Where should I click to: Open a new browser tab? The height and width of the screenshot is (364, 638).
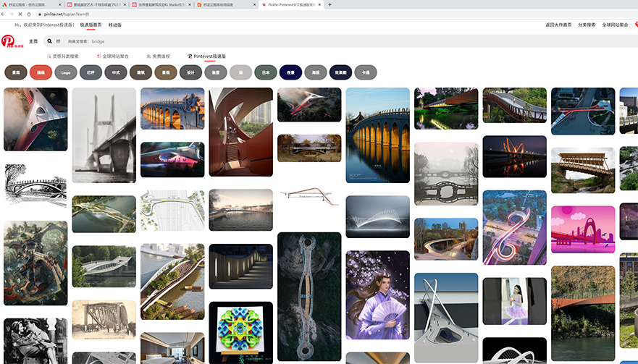point(330,4)
